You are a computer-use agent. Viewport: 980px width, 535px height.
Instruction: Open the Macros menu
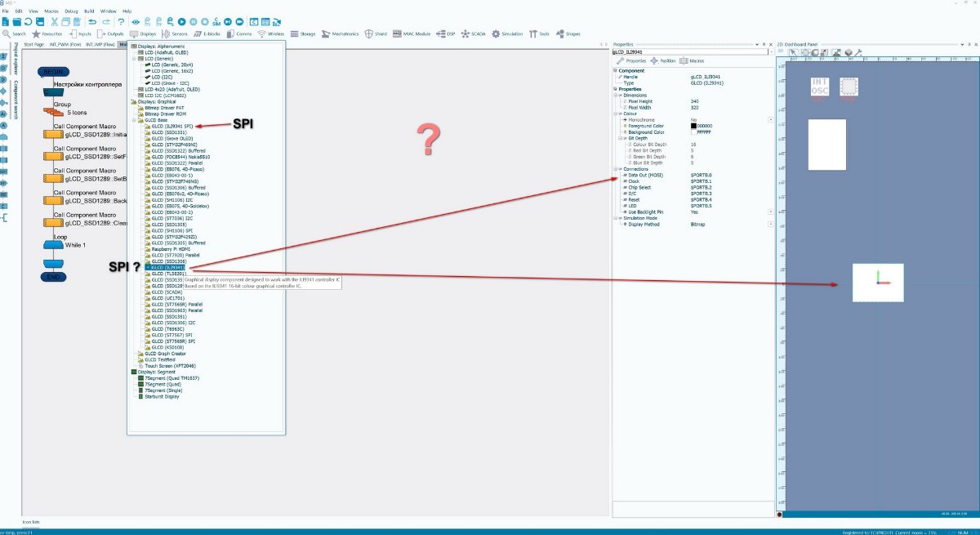tap(51, 11)
